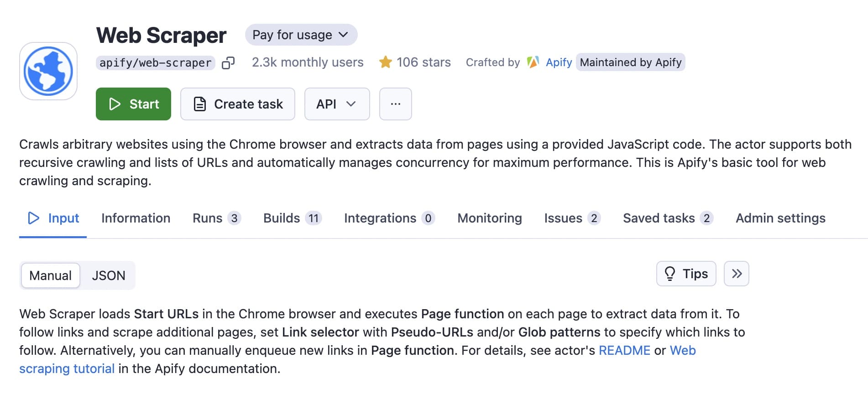Open the Pay for usage dropdown
Image resolution: width=868 pixels, height=394 pixels.
point(301,35)
